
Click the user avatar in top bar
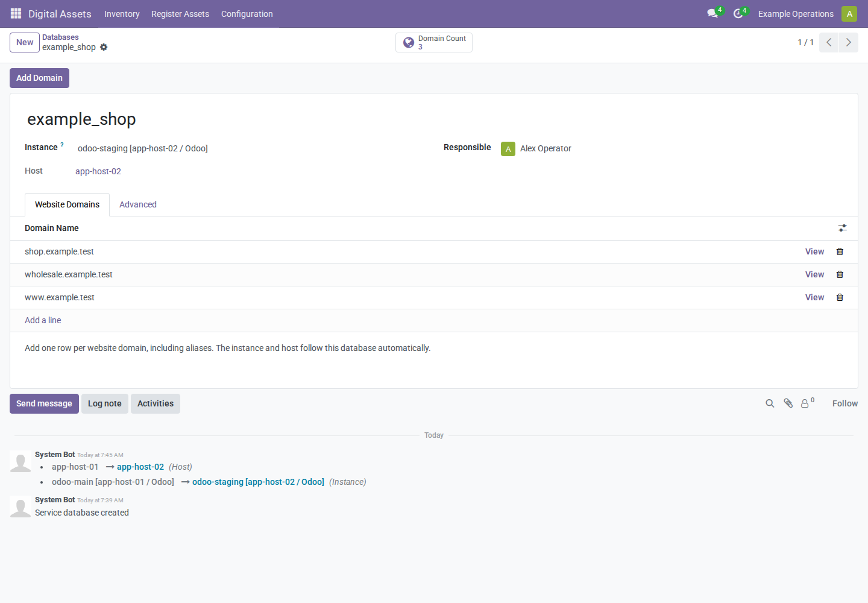pos(849,13)
